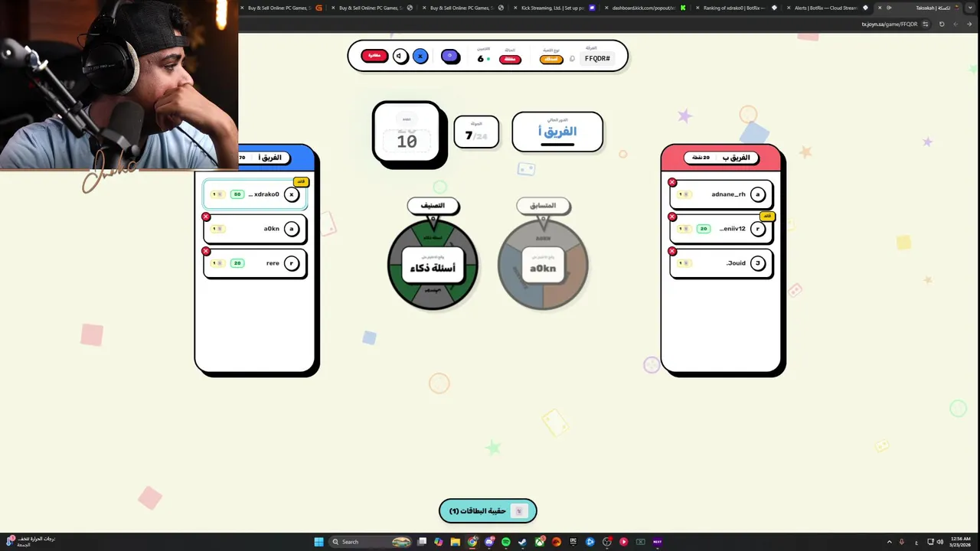Click the الفريق ب team header

pos(721,157)
